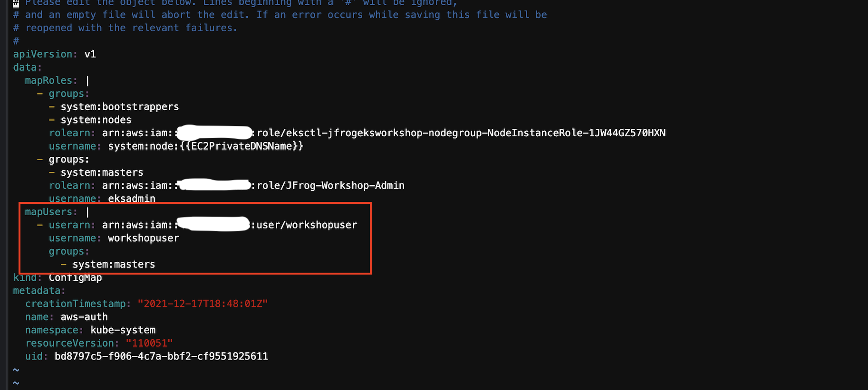This screenshot has height=390, width=868.
Task: Click the creationTimestamp string value
Action: [x=203, y=304]
